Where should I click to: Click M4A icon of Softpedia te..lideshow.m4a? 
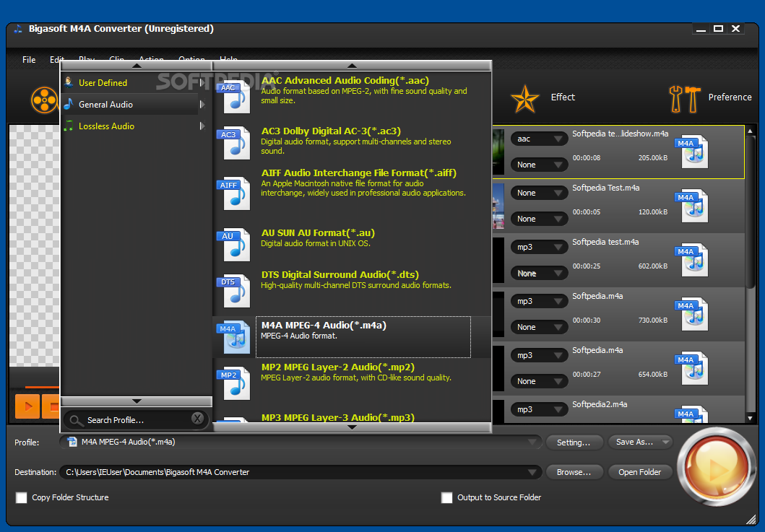691,152
